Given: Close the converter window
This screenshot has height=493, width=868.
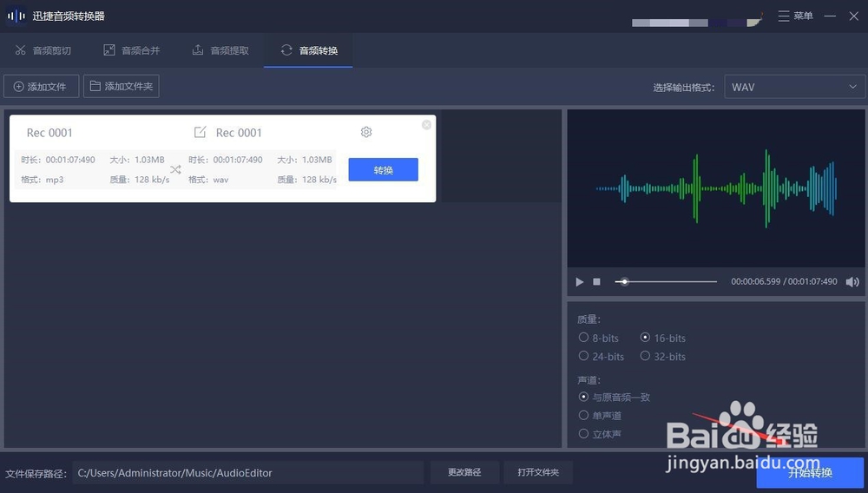Looking at the screenshot, I should 853,16.
